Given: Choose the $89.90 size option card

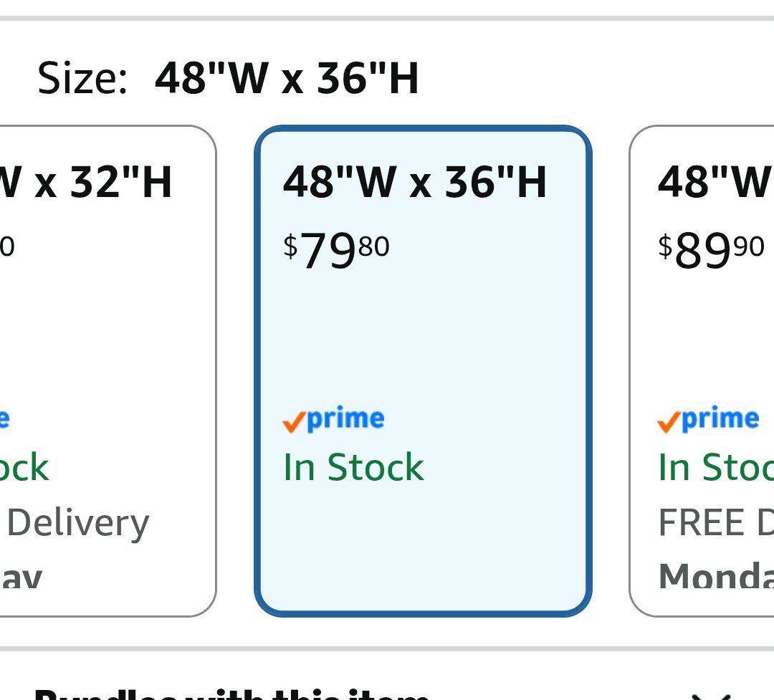Looking at the screenshot, I should tap(702, 371).
